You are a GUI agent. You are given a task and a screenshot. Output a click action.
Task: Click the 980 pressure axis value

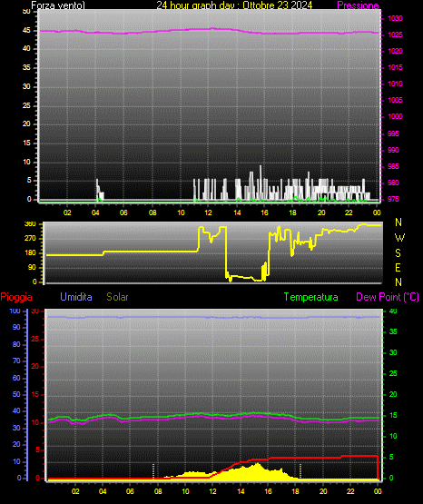[x=393, y=183]
